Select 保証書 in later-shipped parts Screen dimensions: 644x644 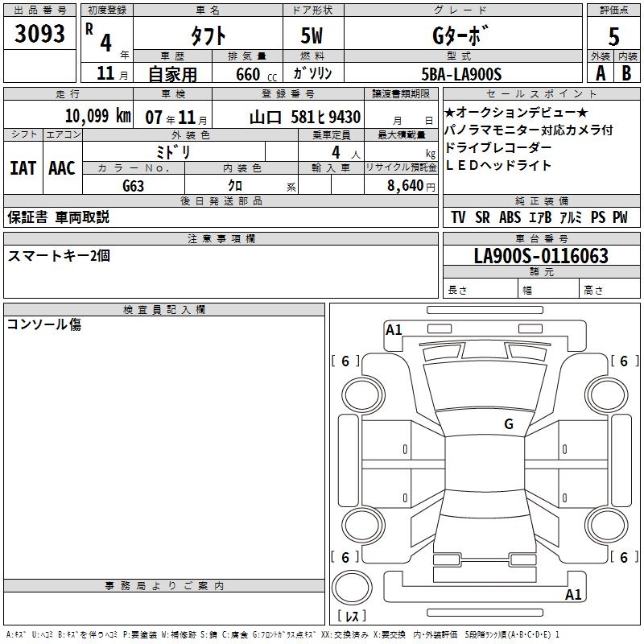(x=27, y=217)
